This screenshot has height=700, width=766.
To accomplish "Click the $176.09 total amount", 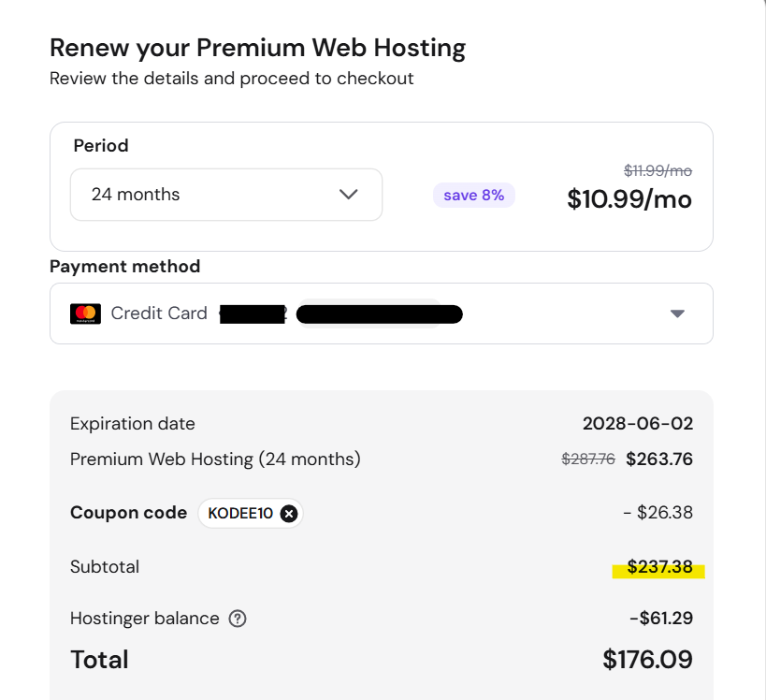I will 647,659.
